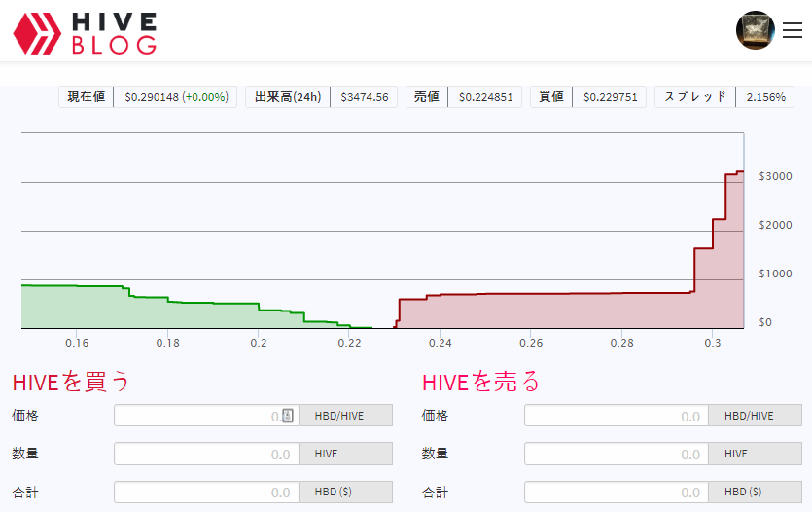This screenshot has height=512, width=812.
Task: Click the 買値 label
Action: point(551,97)
